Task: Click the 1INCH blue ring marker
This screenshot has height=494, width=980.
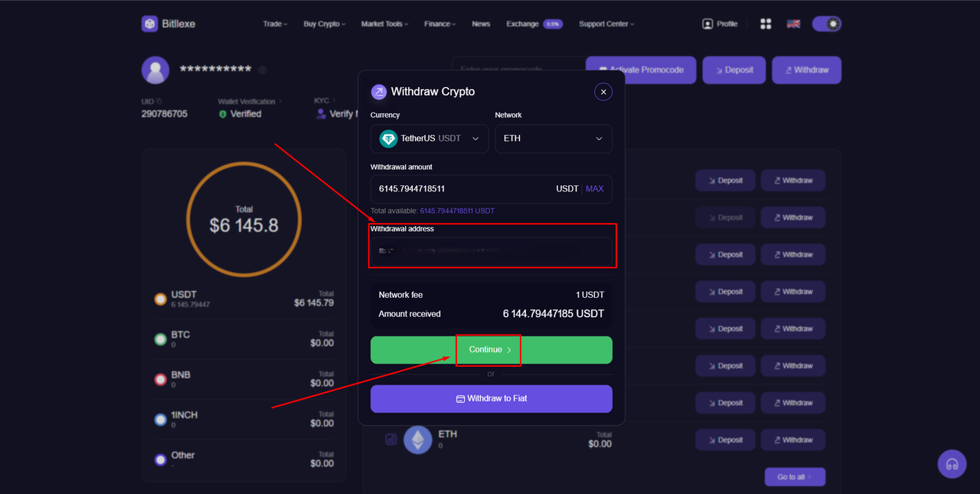Action: 160,420
